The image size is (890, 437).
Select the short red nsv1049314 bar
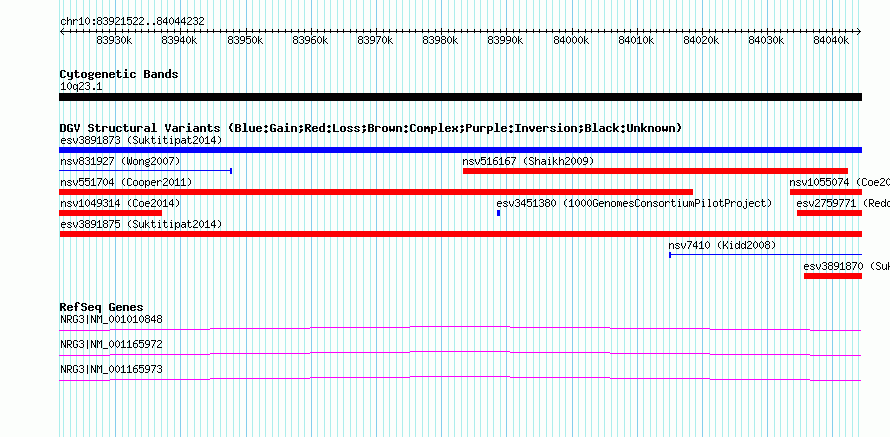(110, 213)
